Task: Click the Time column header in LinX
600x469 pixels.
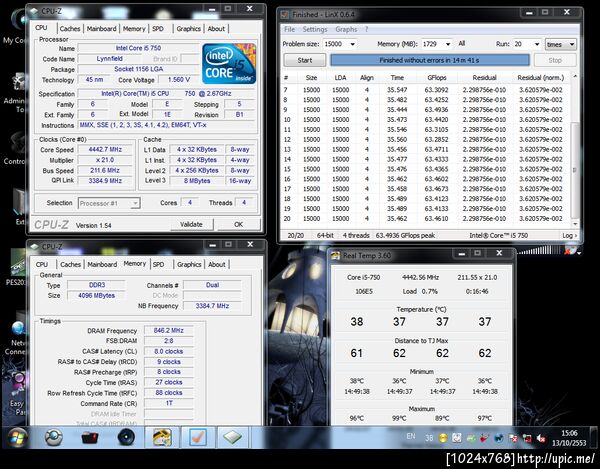Action: (397, 78)
